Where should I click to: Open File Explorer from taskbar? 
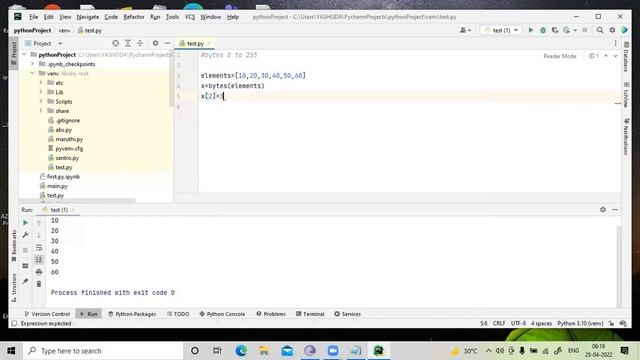(x=264, y=351)
